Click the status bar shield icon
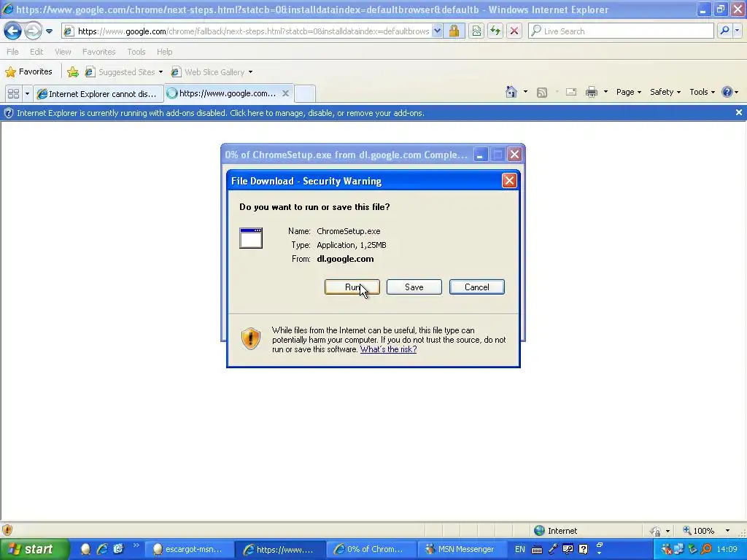 point(7,530)
